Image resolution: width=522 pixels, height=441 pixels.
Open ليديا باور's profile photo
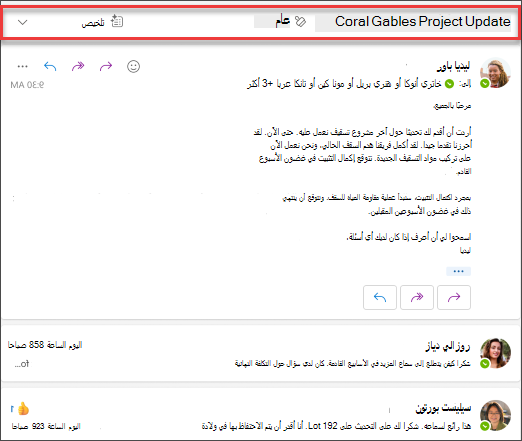[x=495, y=73]
